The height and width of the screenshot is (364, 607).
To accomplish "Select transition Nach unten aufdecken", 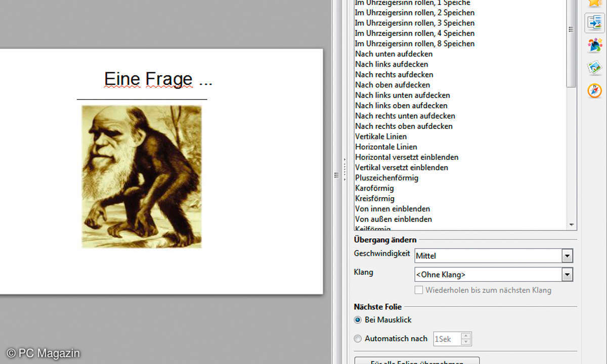I will [x=394, y=54].
